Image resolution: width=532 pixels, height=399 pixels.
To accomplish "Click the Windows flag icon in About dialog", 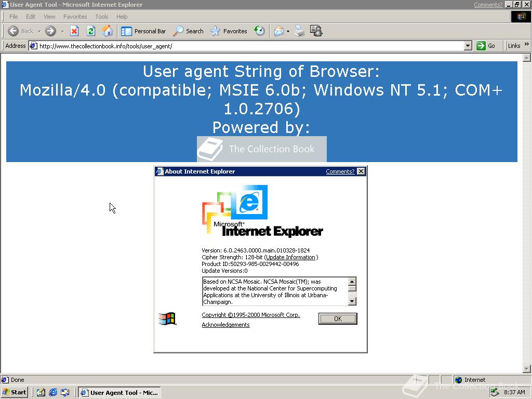I will pyautogui.click(x=167, y=318).
